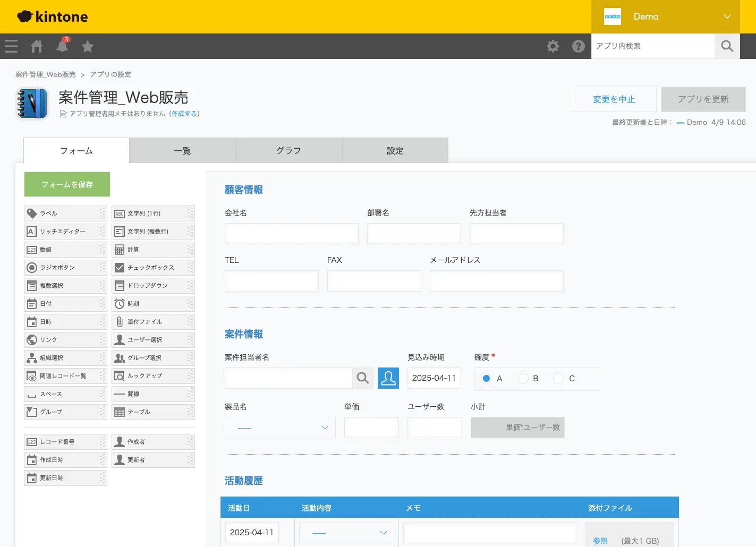Click the blue user picker icon
This screenshot has width=756, height=547.
coord(388,378)
